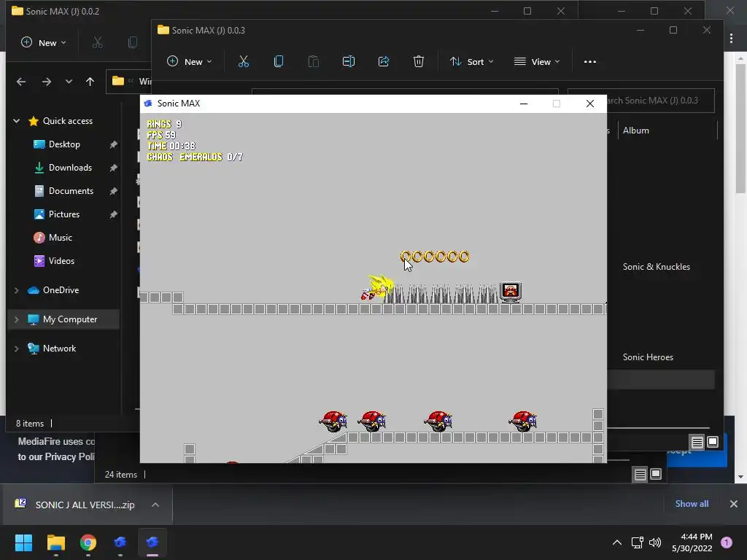Click Cut icon in Sonic MAX 0.0.3 toolbar
The width and height of the screenshot is (747, 560).
[x=244, y=61]
